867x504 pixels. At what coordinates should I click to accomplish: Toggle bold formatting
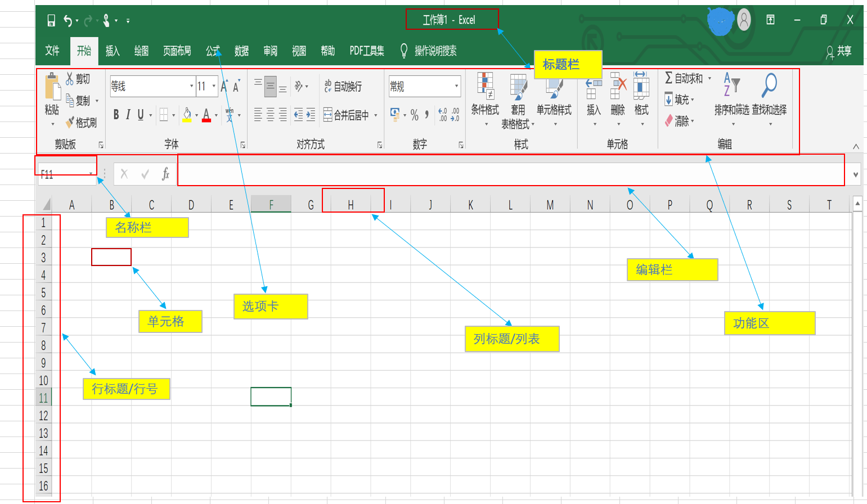(116, 115)
